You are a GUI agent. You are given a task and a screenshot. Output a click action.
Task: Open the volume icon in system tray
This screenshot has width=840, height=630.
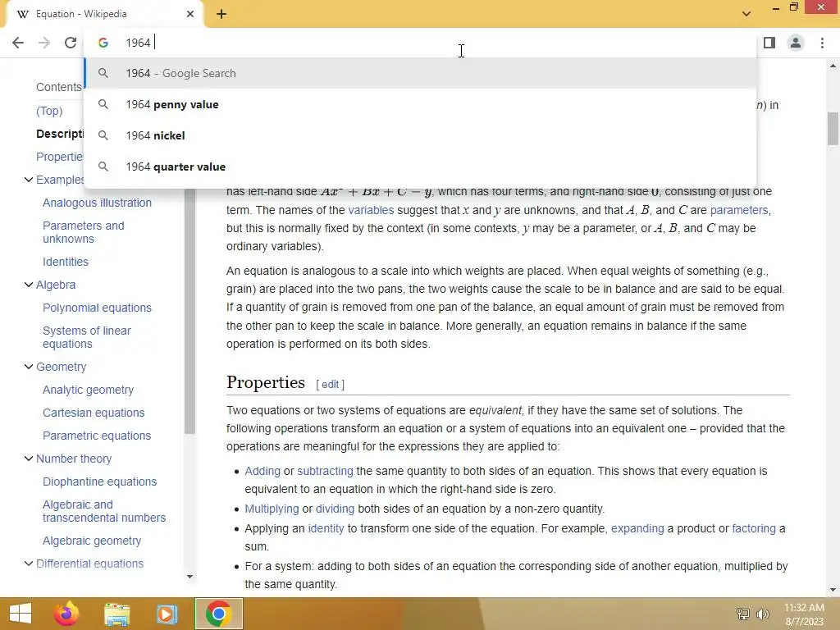tap(762, 614)
